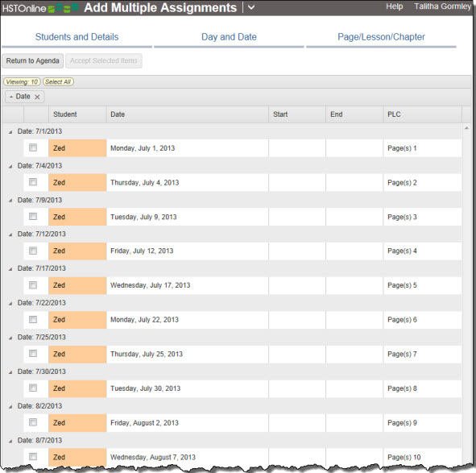Collapse the Date: 7/1/2013 group
Image resolution: width=476 pixels, height=473 pixels.
(x=10, y=132)
